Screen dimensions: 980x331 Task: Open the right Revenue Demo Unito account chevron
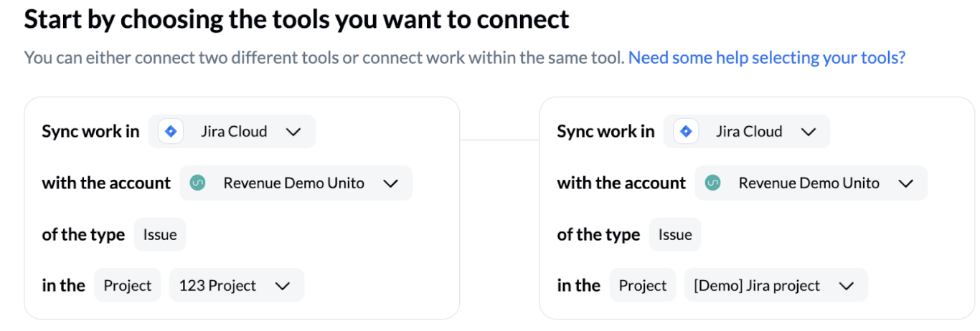pyautogui.click(x=905, y=183)
